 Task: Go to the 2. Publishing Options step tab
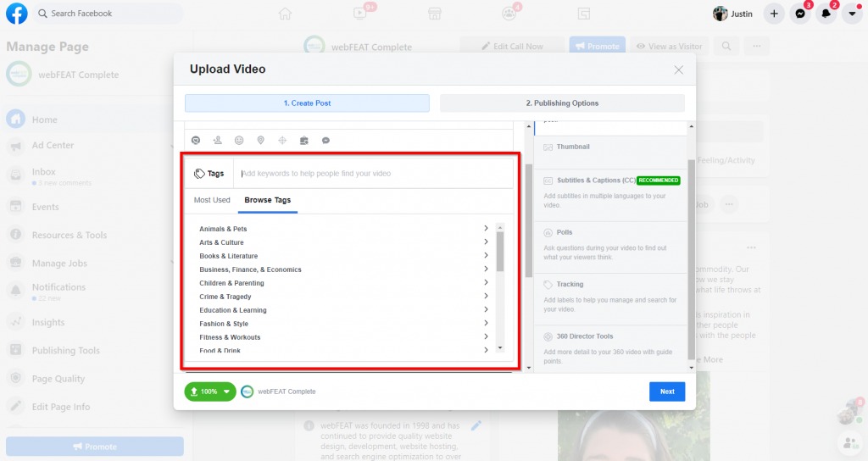[x=563, y=103]
